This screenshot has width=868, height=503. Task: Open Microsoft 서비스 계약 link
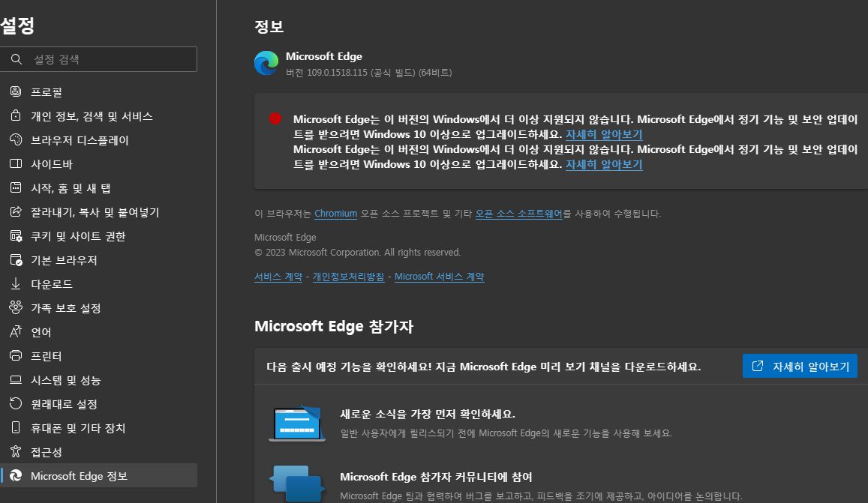click(x=439, y=276)
